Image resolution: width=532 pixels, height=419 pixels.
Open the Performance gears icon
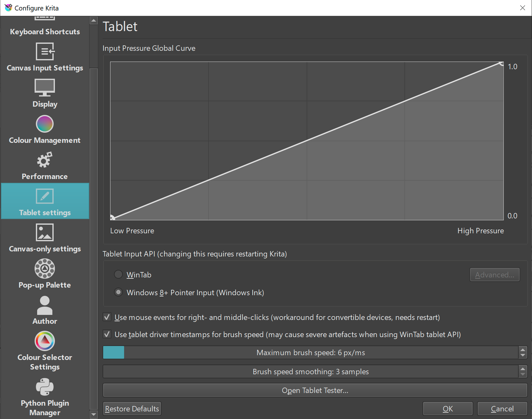point(45,160)
